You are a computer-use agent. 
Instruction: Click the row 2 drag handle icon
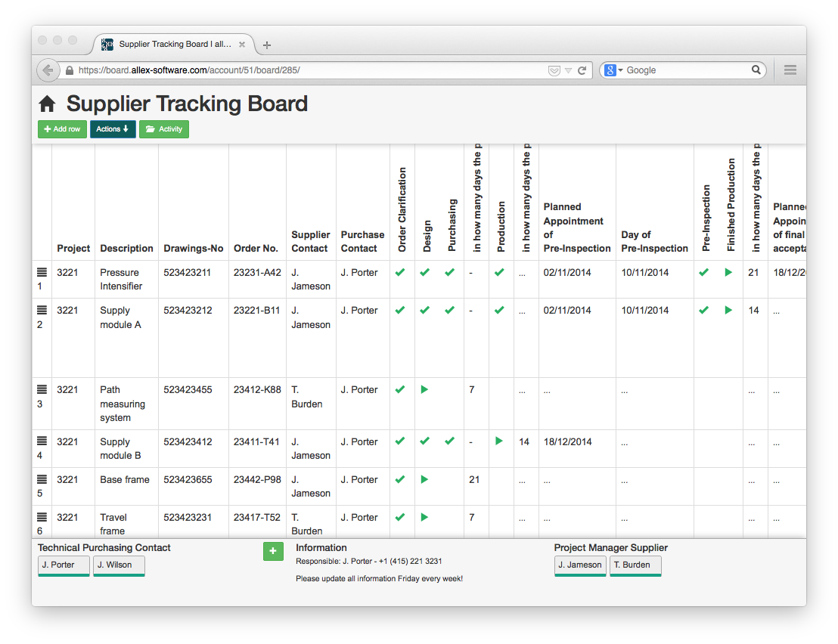click(x=42, y=310)
